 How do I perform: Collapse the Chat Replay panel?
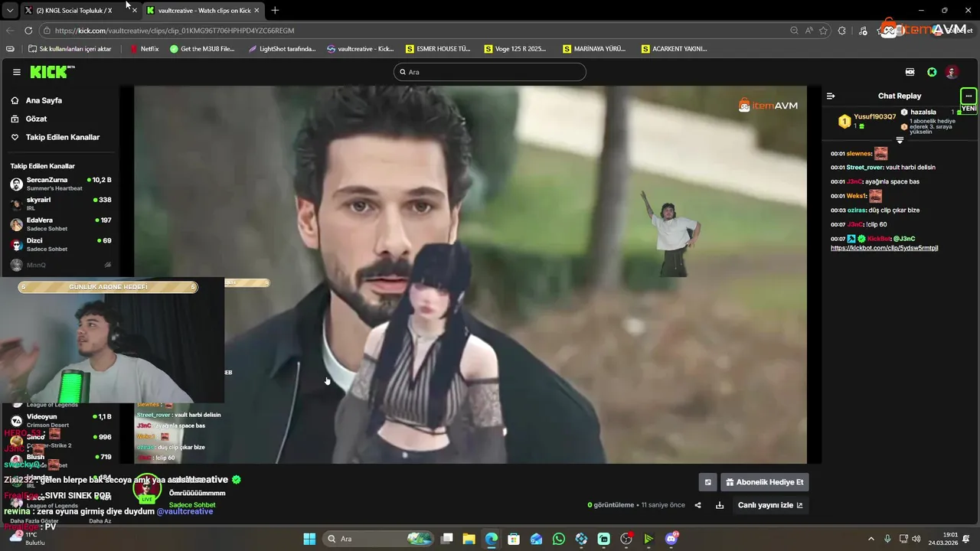pos(831,96)
